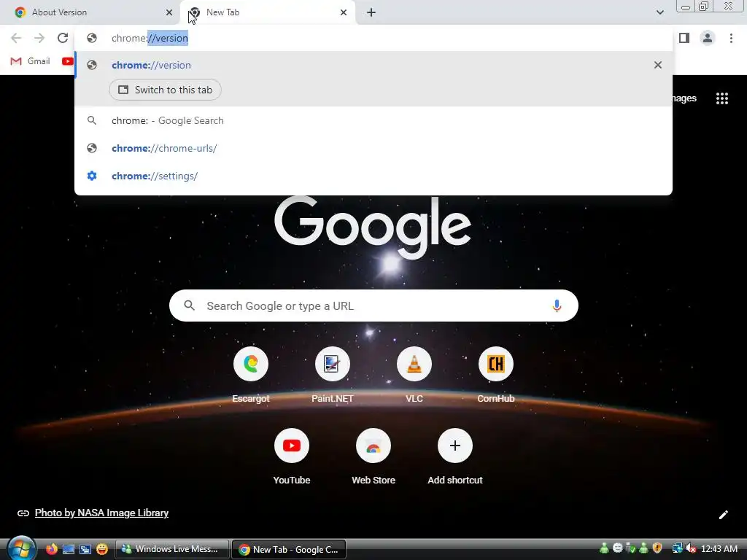Image resolution: width=747 pixels, height=560 pixels.
Task: Open the YouTube shortcut tile
Action: click(292, 457)
